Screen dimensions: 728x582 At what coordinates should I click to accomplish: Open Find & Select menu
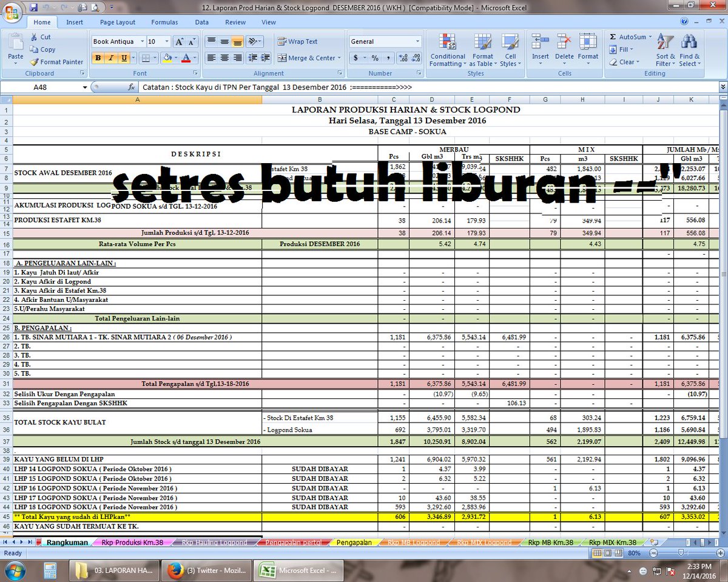click(x=689, y=50)
